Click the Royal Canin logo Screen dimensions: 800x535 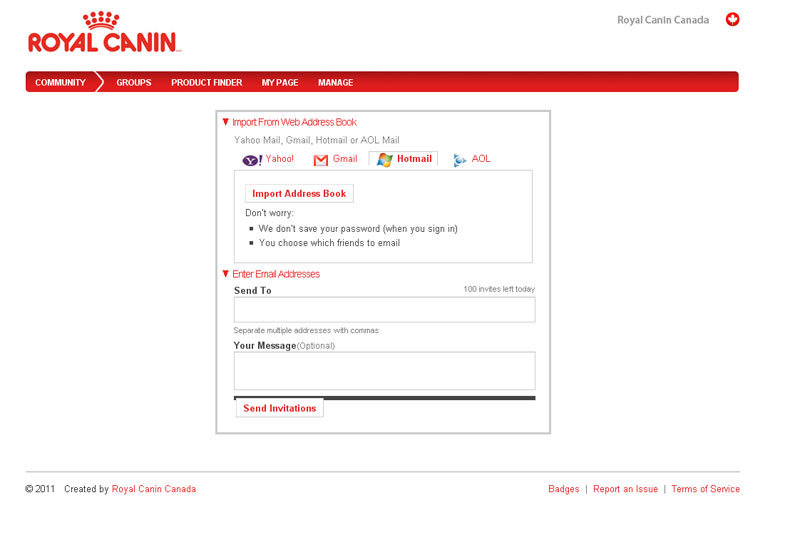(103, 32)
